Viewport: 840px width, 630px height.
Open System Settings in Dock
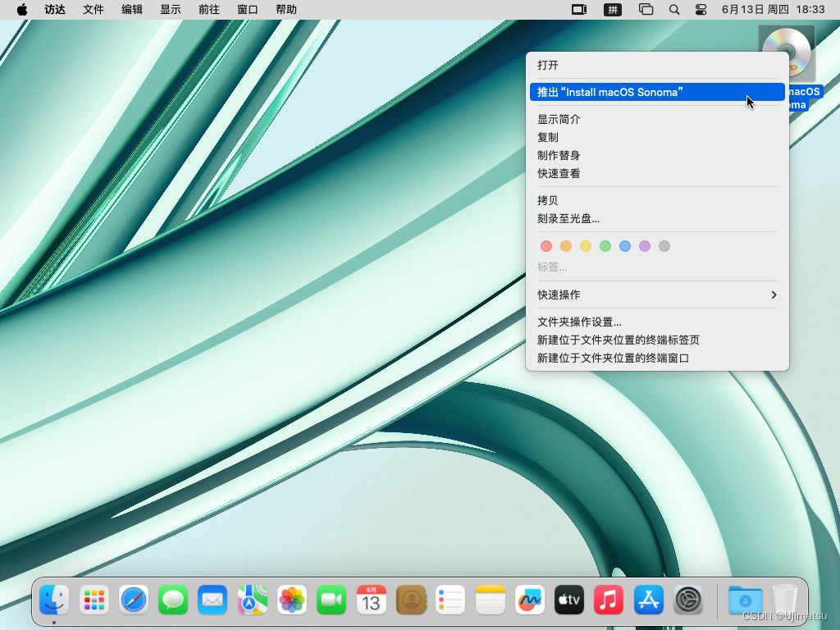click(688, 600)
